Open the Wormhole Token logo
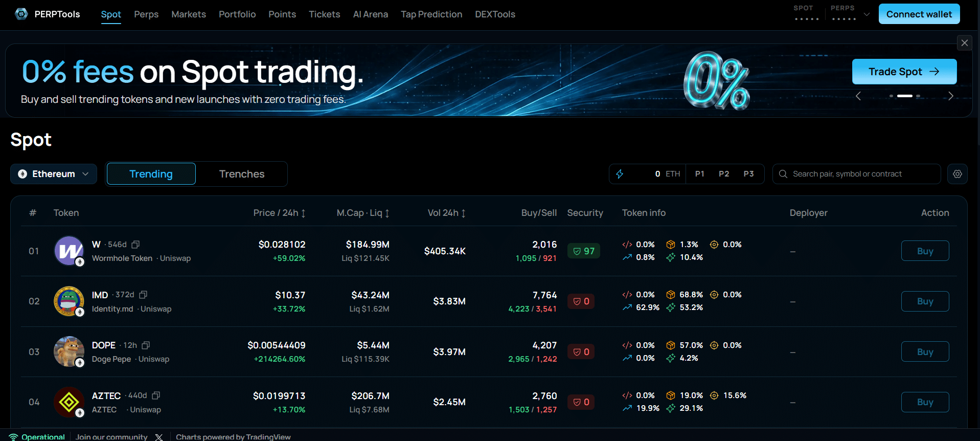 click(69, 251)
